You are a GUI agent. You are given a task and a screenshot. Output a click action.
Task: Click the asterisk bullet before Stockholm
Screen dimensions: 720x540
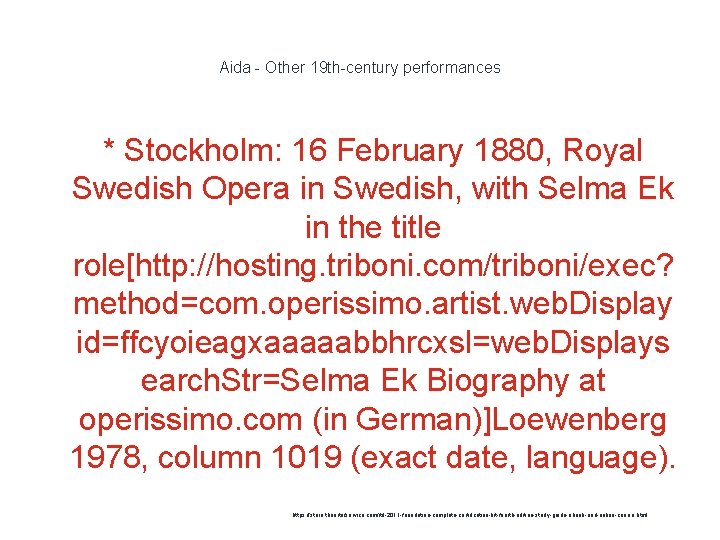pyautogui.click(x=109, y=146)
